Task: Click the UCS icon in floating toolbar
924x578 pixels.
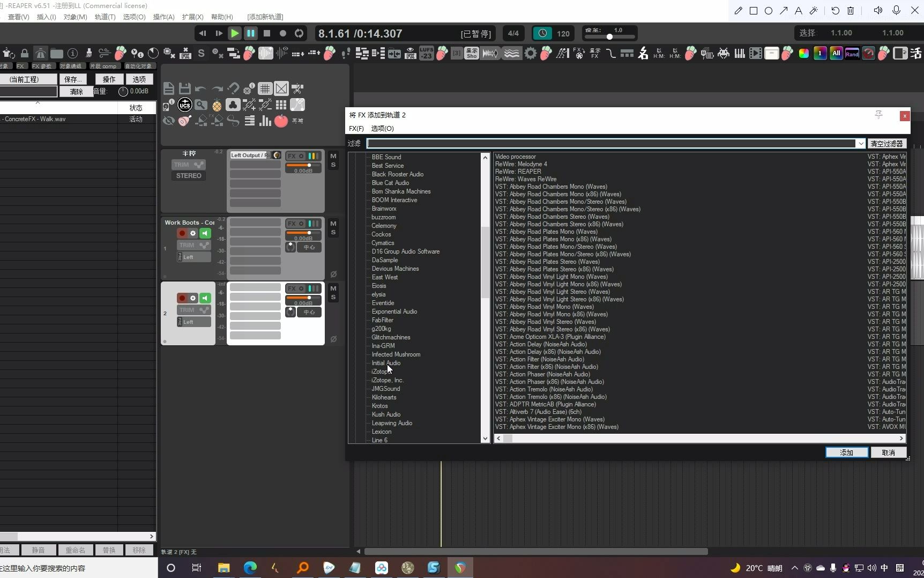Action: tap(185, 105)
